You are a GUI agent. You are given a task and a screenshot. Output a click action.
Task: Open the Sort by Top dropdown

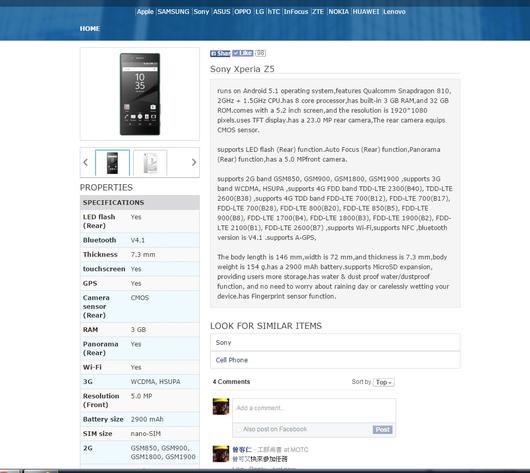tap(384, 382)
